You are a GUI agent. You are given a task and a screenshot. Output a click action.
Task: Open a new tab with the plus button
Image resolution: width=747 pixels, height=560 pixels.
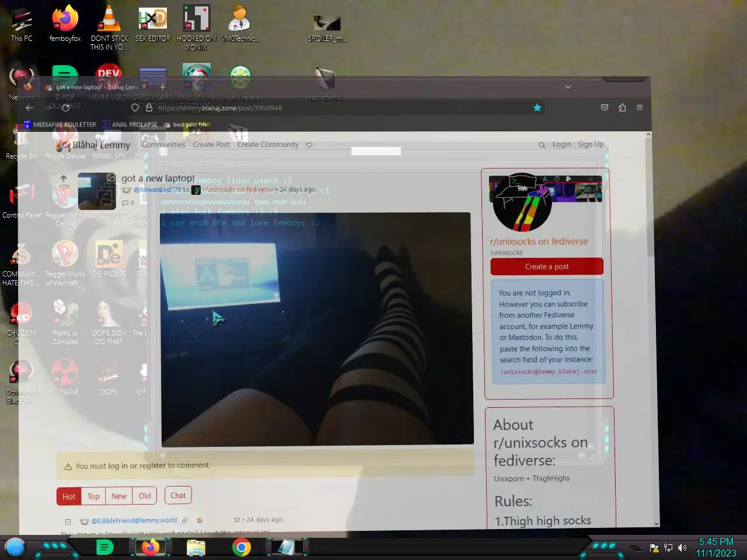[x=163, y=87]
